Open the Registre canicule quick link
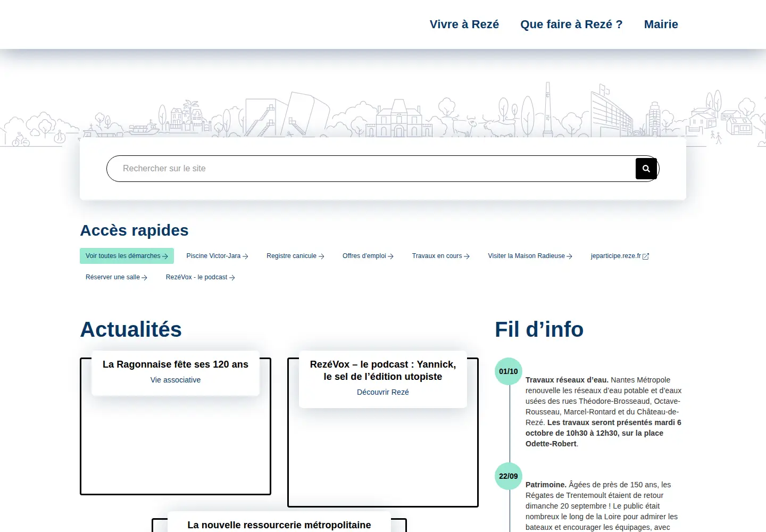 (x=295, y=256)
